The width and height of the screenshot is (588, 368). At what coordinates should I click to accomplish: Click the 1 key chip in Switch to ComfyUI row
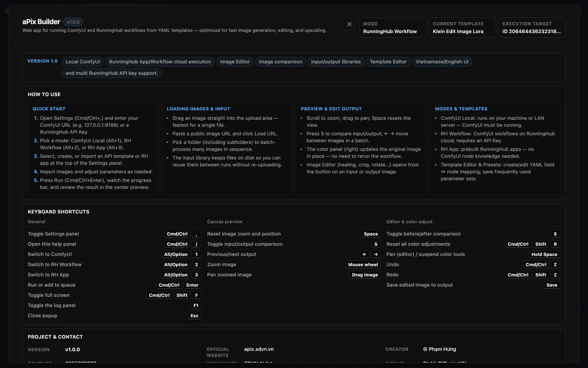[x=196, y=254]
